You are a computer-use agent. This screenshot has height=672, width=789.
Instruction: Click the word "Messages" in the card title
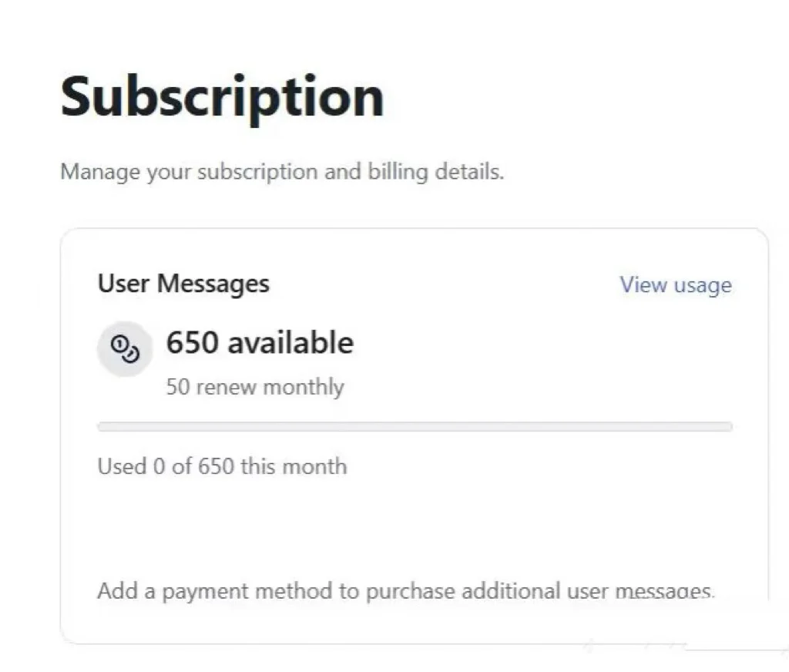[213, 284]
